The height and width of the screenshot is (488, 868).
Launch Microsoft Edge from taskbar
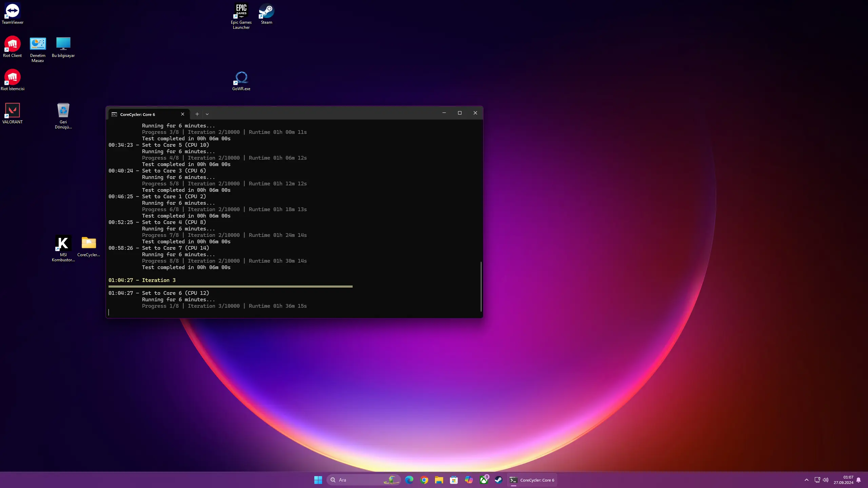tap(409, 480)
